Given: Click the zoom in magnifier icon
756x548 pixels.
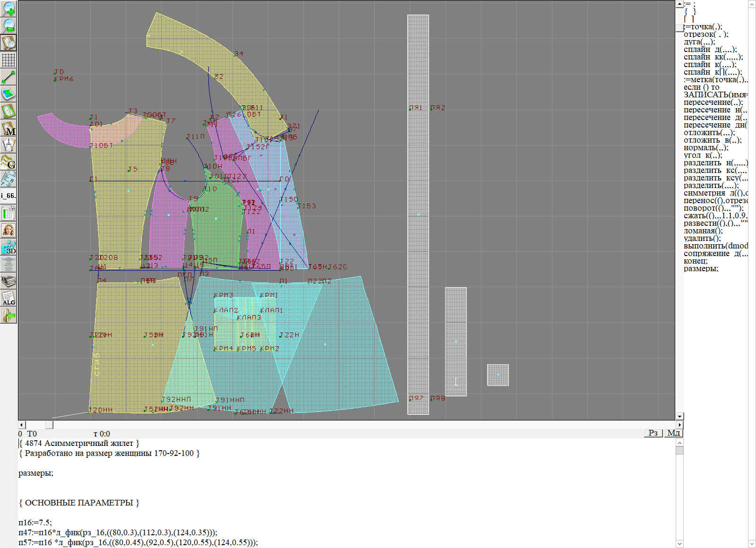Looking at the screenshot, I should [x=9, y=9].
